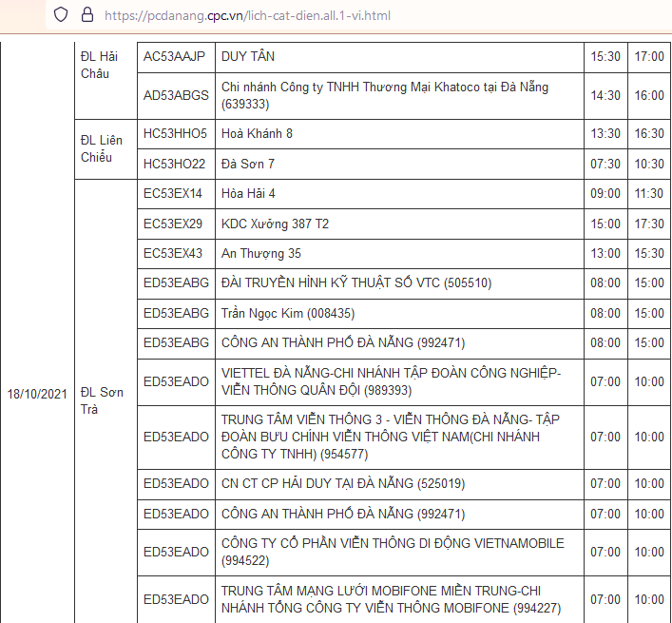Select the KDC Xưởng 387 T2 entry

pyautogui.click(x=275, y=224)
